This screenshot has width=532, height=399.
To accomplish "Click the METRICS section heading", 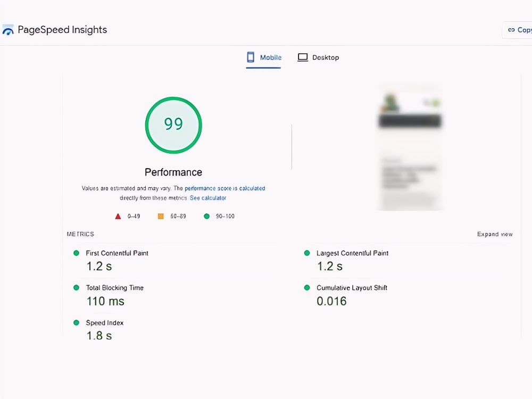I will 80,234.
